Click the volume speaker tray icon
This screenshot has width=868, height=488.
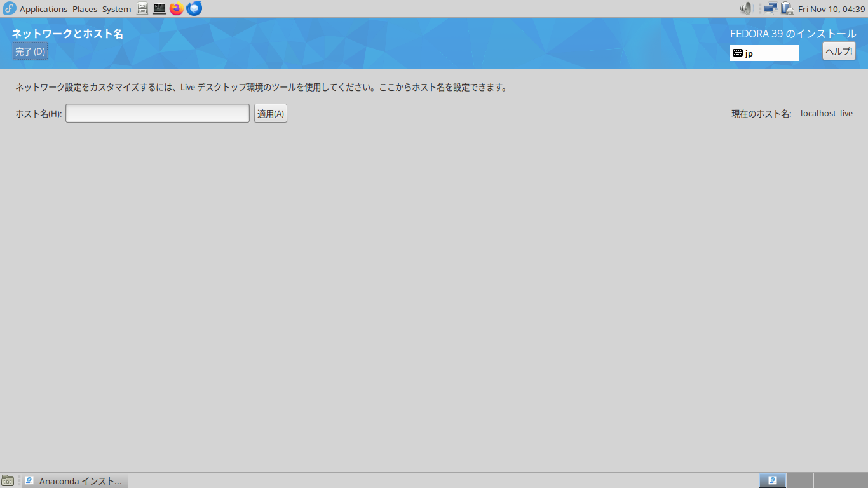point(746,8)
